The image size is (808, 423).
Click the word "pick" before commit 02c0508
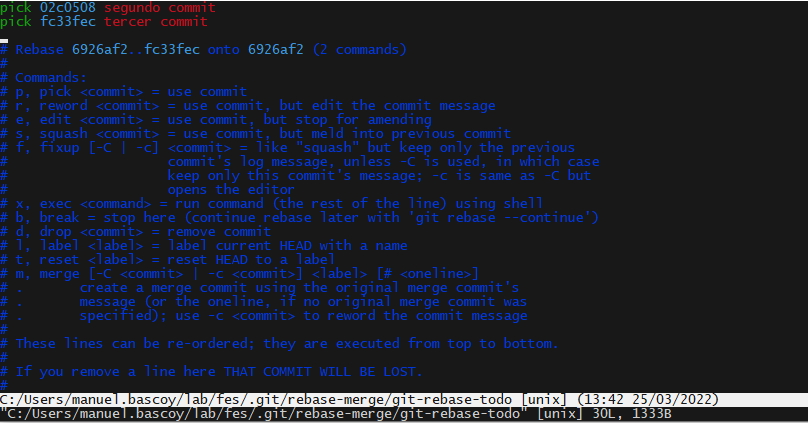coord(16,8)
